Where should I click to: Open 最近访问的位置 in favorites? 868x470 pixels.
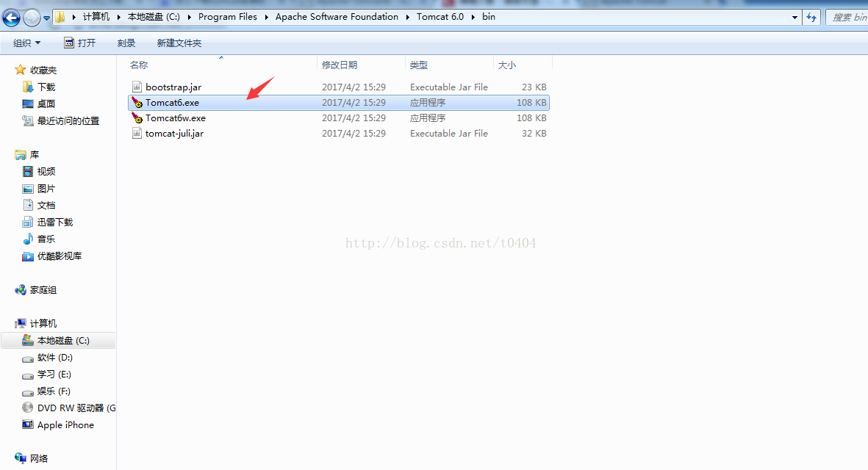click(68, 120)
